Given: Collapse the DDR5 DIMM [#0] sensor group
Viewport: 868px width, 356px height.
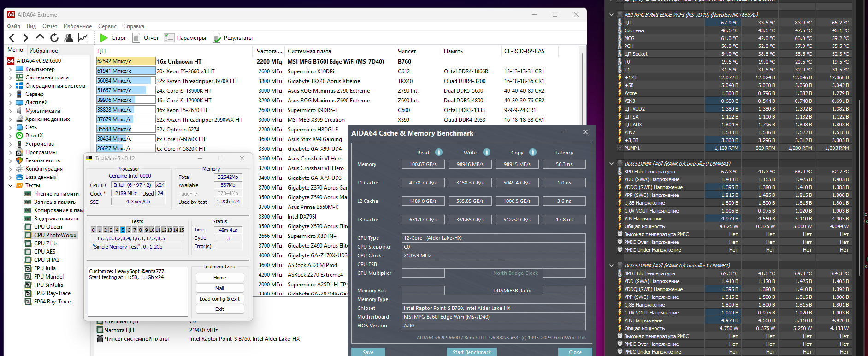Looking at the screenshot, I should 612,164.
